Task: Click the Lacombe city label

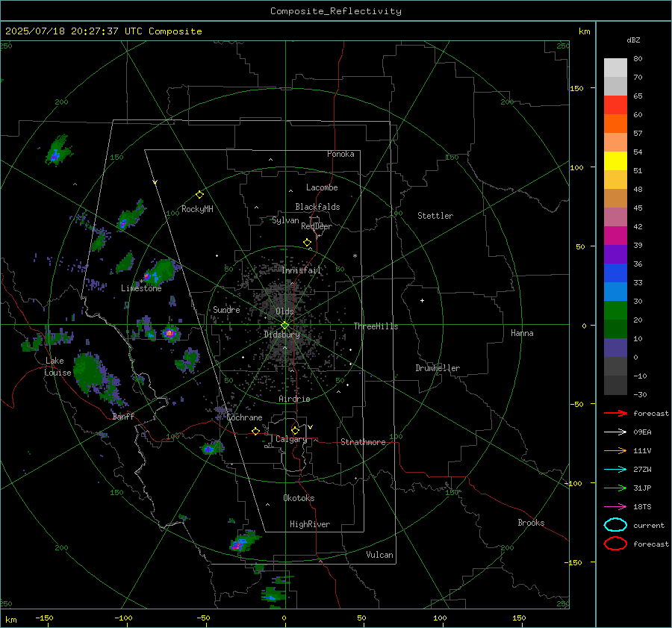Action: 322,187
